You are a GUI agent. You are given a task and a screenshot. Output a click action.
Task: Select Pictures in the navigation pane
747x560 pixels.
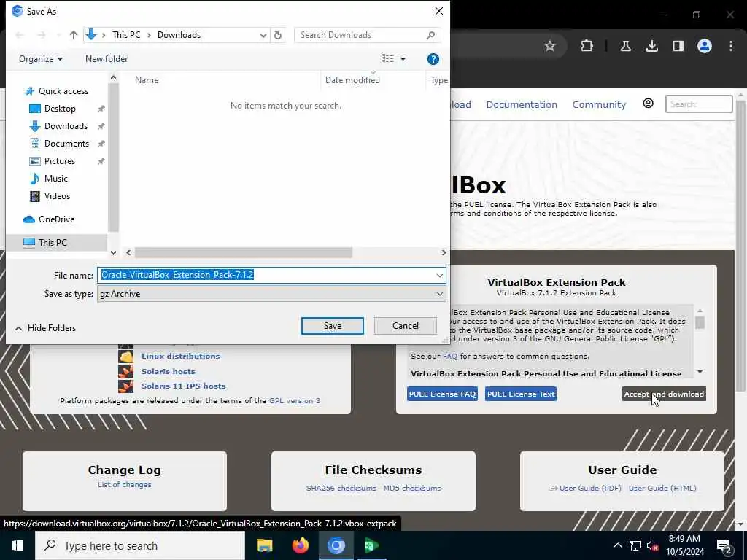(59, 161)
